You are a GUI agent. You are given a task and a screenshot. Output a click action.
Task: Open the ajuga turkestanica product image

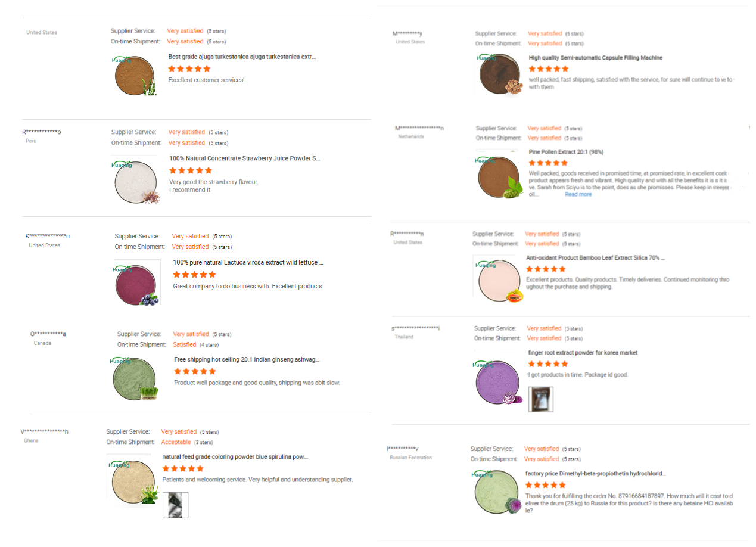click(135, 75)
